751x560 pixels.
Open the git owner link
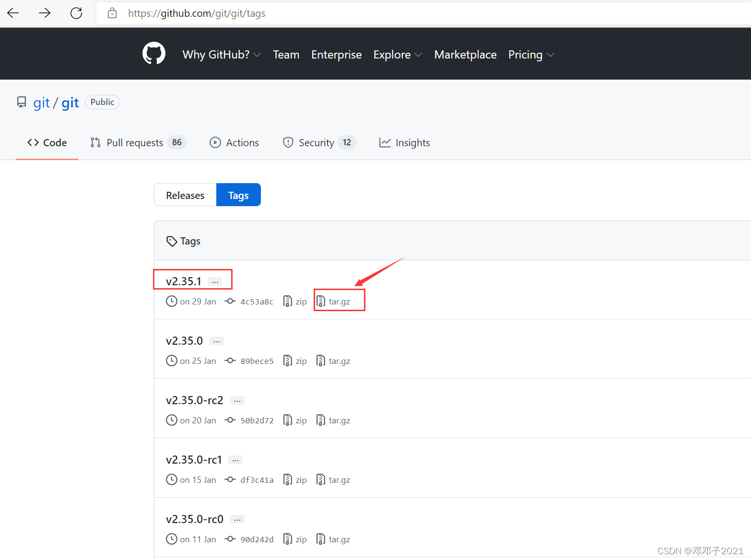coord(42,103)
